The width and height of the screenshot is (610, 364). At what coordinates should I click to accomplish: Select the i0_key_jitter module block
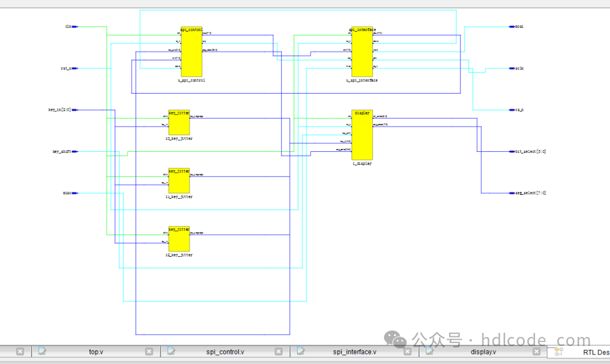[x=179, y=122]
